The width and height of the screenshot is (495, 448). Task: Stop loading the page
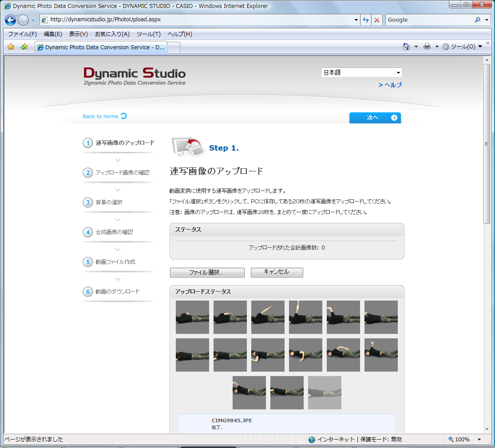[376, 20]
